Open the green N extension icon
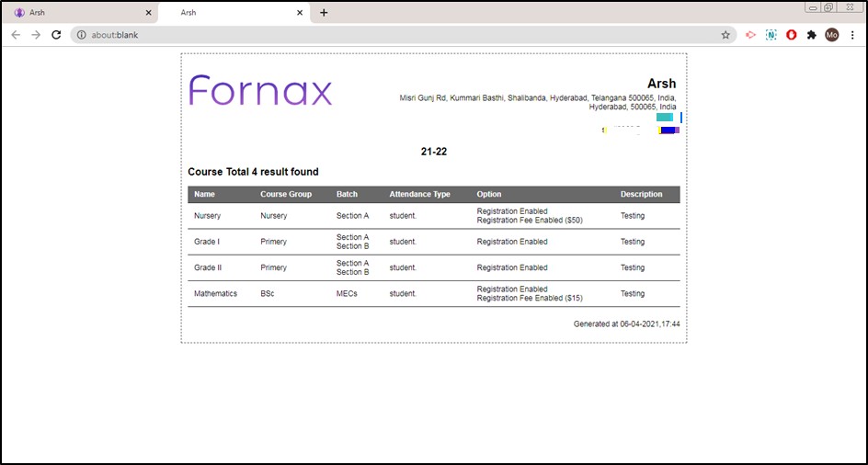This screenshot has height=465, width=868. tap(771, 35)
